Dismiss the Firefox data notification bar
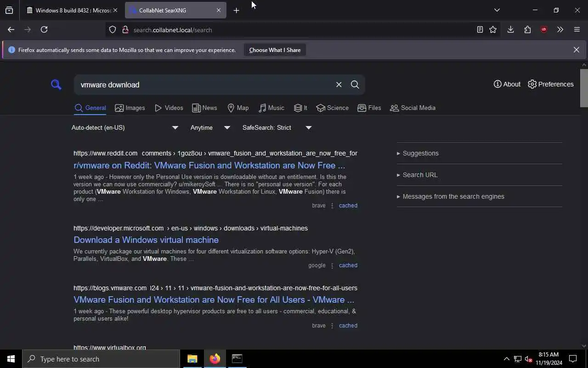 point(576,50)
